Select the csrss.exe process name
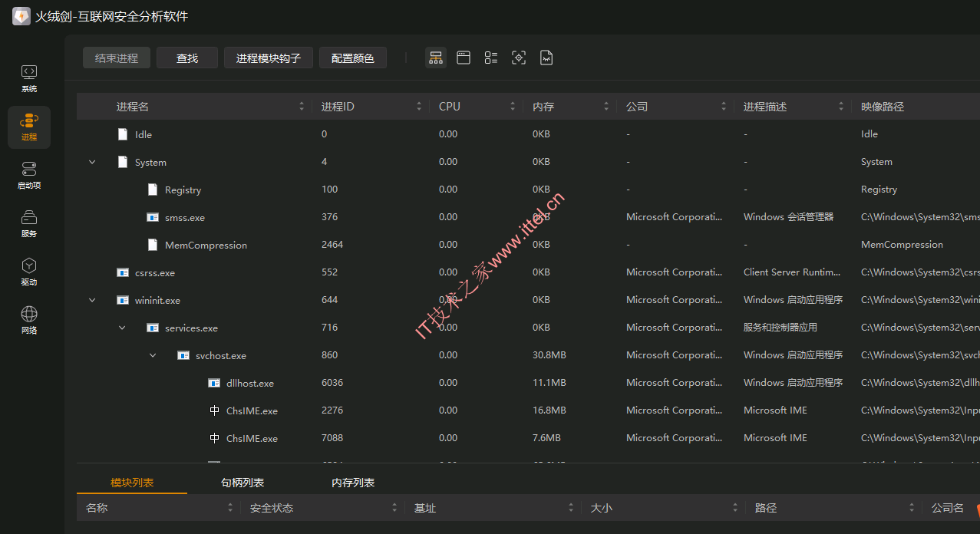The image size is (980, 534). [155, 272]
